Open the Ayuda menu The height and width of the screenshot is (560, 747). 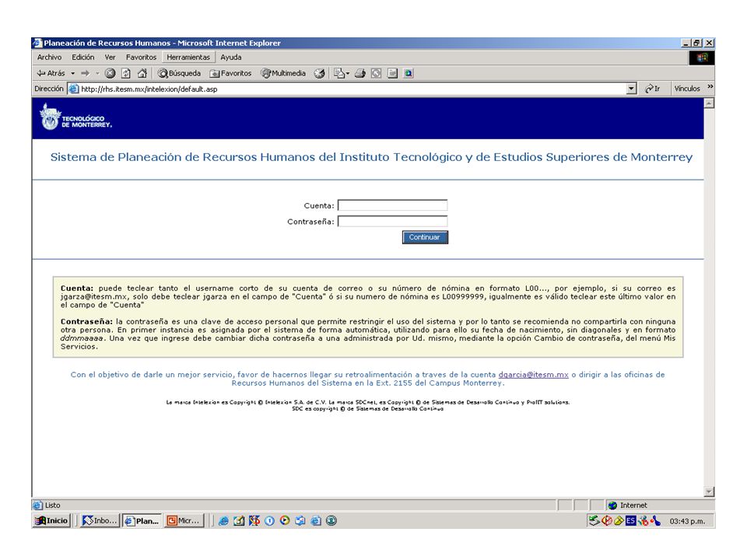click(230, 57)
